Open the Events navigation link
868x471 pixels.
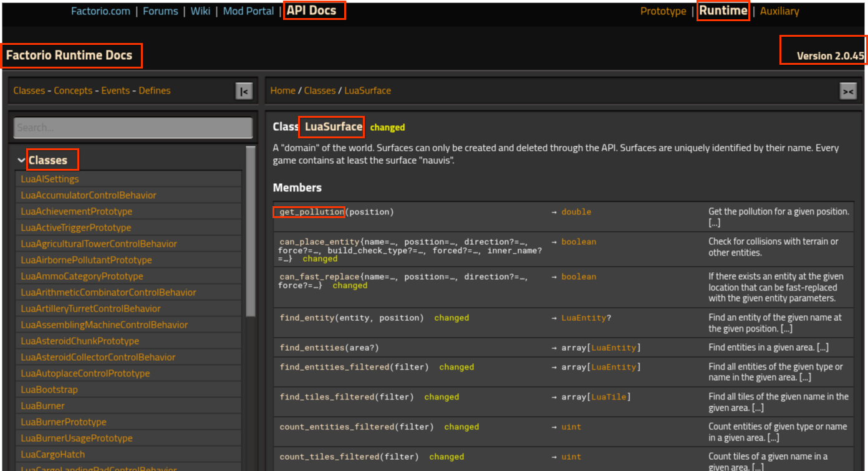click(x=115, y=90)
